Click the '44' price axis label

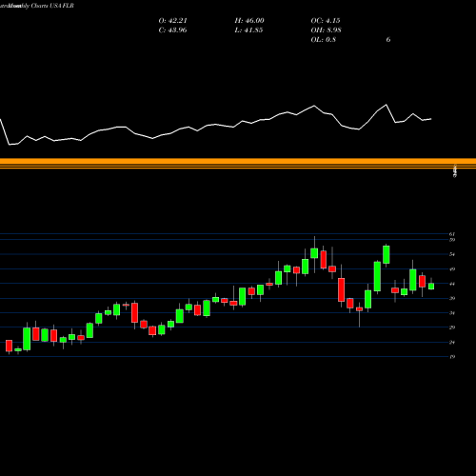[452, 284]
